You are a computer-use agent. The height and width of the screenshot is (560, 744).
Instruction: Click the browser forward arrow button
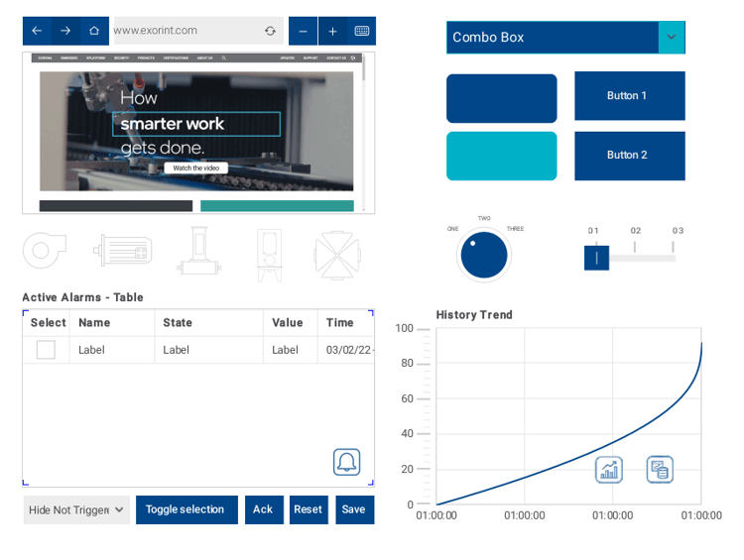(65, 31)
